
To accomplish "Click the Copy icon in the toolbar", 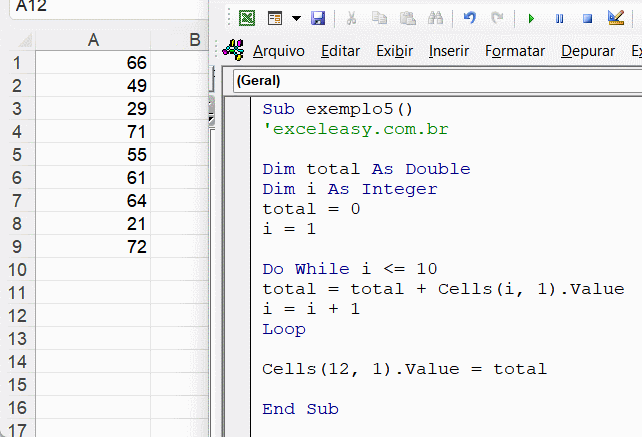I will (x=378, y=18).
